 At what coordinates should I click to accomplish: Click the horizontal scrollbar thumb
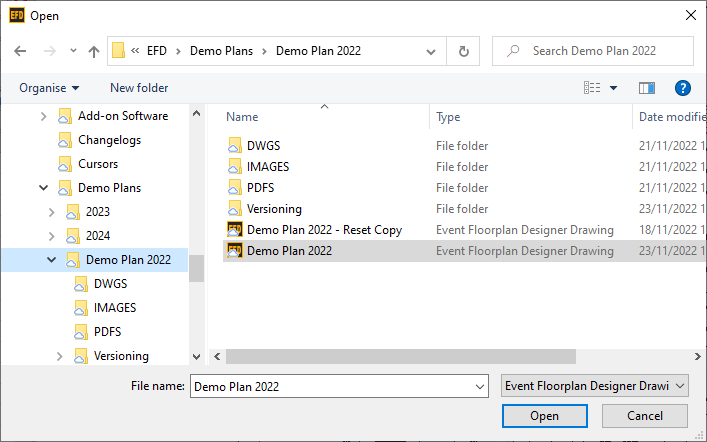[400, 356]
